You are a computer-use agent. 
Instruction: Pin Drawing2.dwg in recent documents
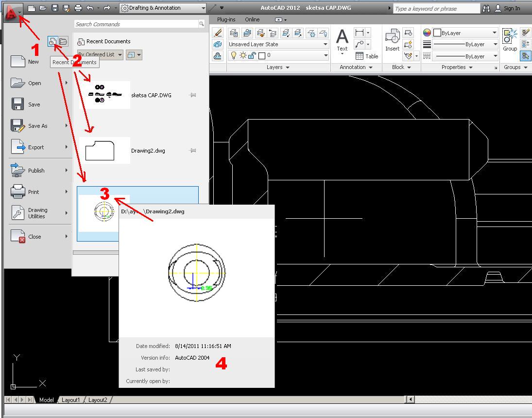tap(193, 150)
